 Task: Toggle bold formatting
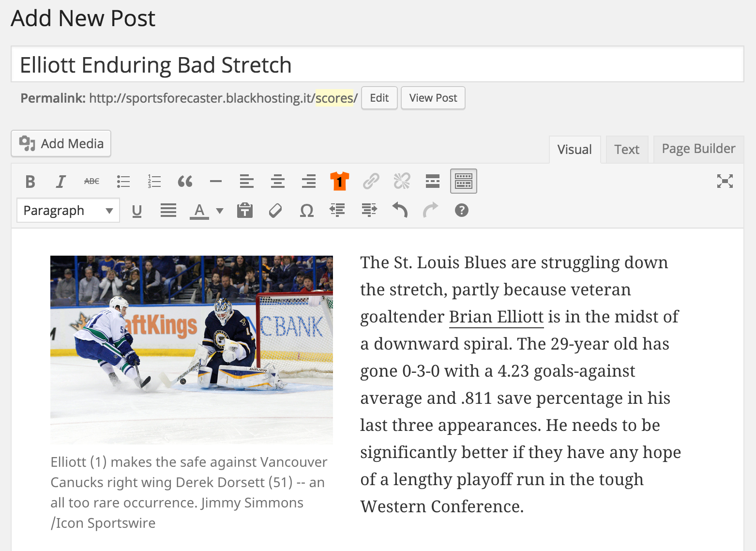tap(30, 182)
